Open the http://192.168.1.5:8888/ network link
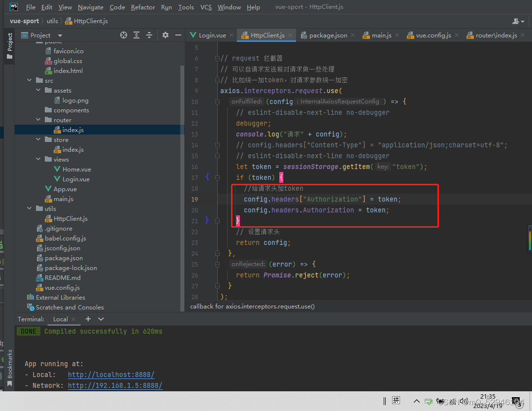The image size is (532, 411). [115, 385]
